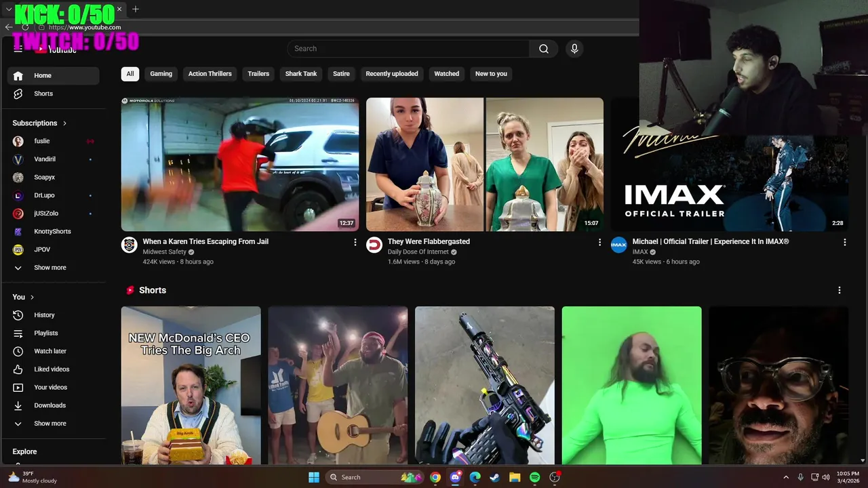Go to Home in the sidebar
The image size is (868, 488).
[53, 76]
